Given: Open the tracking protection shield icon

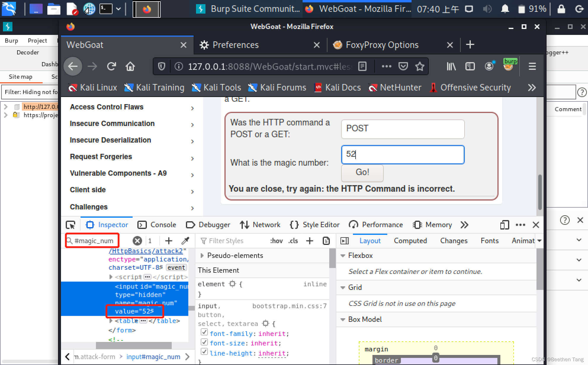Looking at the screenshot, I should [162, 66].
